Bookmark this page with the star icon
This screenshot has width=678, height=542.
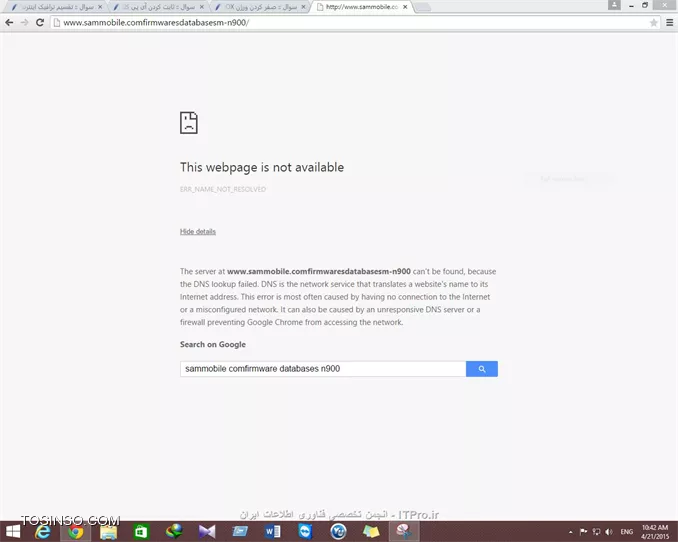653,23
